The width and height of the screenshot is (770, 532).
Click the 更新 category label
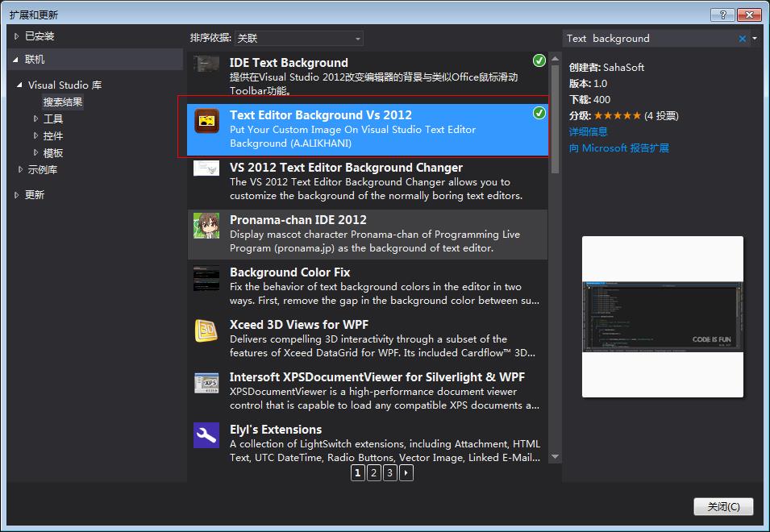35,195
